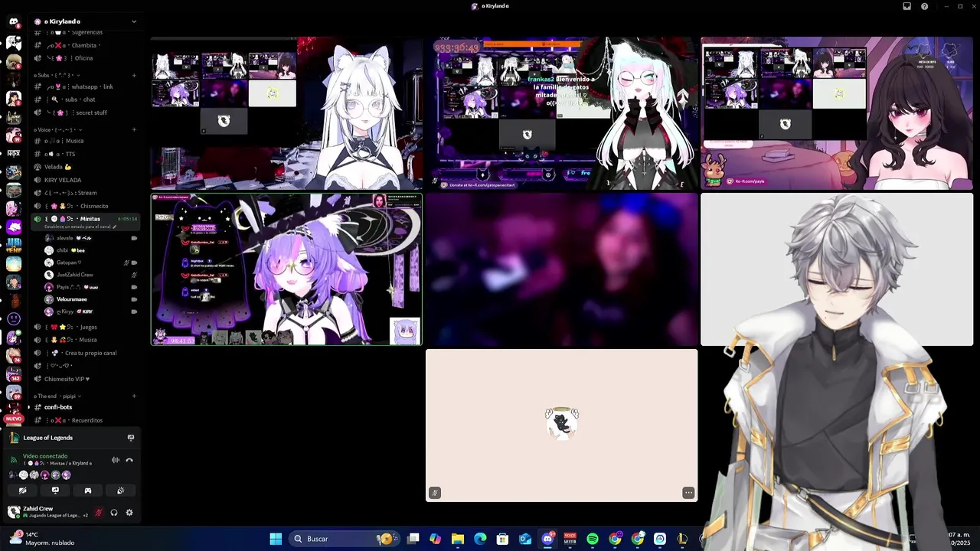Viewport: 980px width, 551px height.
Task: Open the confi-bots text channel
Action: 84,407
